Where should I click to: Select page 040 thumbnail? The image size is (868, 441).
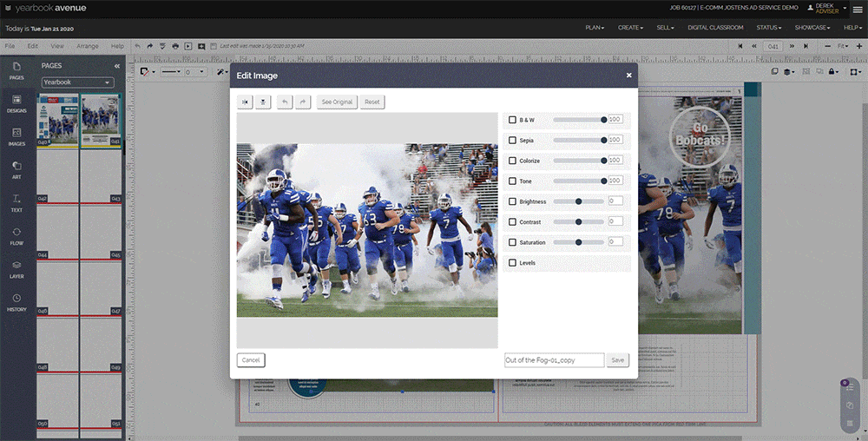point(58,120)
